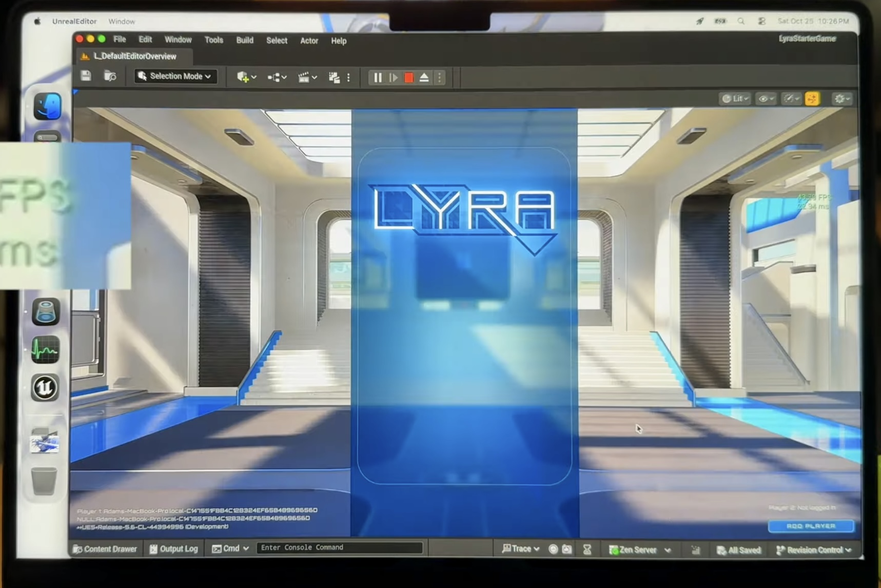Stop the play session
The height and width of the screenshot is (588, 881).
(408, 77)
